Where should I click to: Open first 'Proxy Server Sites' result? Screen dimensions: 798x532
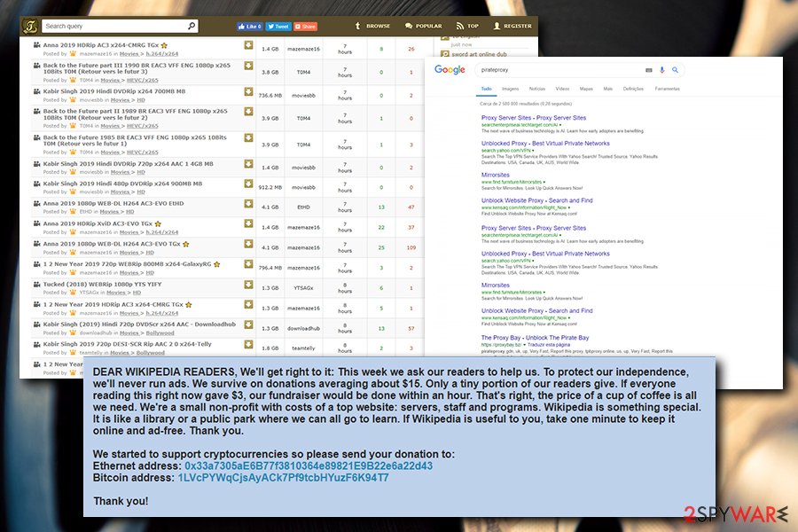click(x=534, y=118)
